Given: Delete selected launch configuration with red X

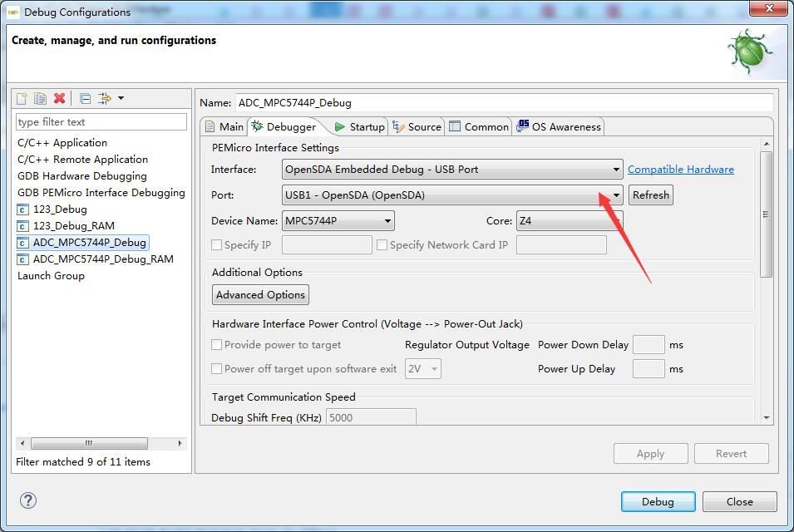Looking at the screenshot, I should pos(59,98).
